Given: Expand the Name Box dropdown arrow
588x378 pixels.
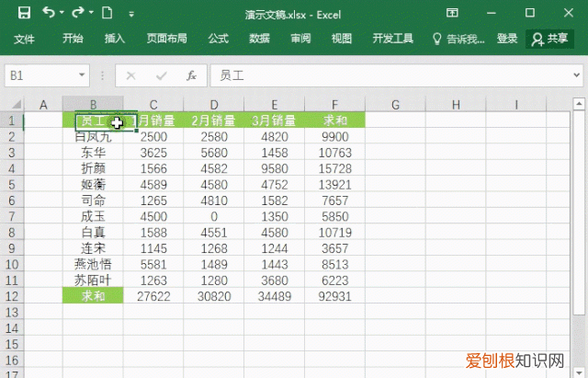Looking at the screenshot, I should click(x=82, y=75).
